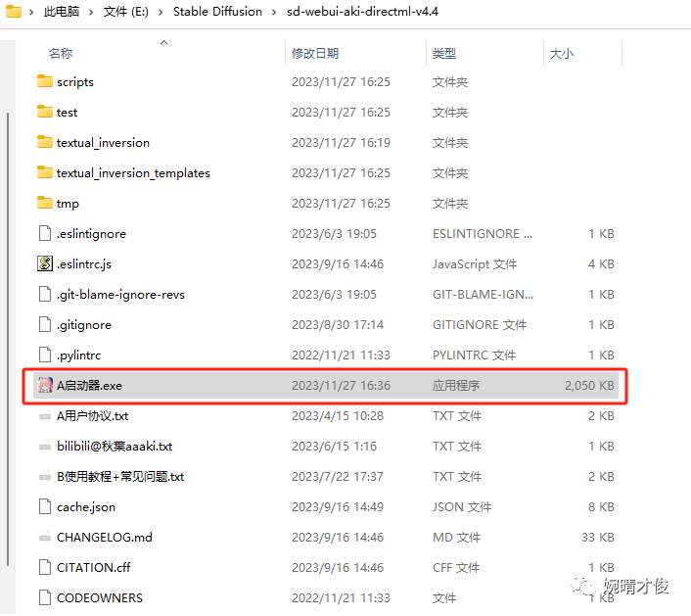Select the file name cache.json

[x=86, y=507]
